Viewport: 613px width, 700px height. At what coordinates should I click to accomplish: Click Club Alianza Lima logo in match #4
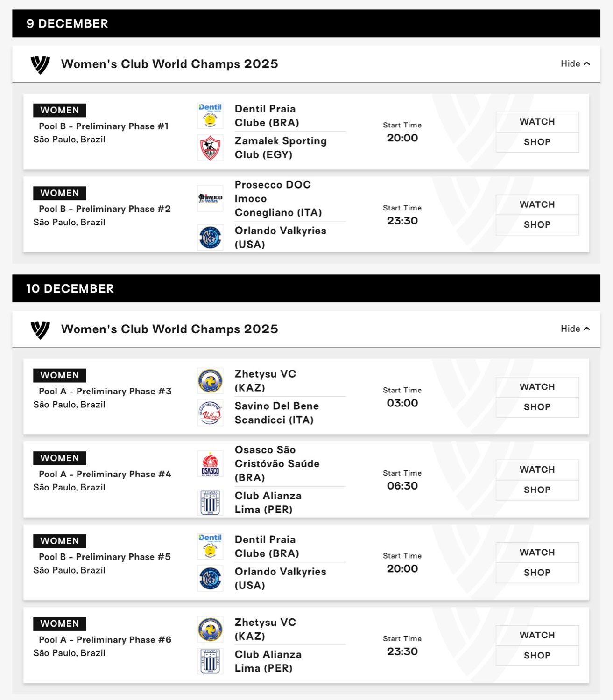210,503
